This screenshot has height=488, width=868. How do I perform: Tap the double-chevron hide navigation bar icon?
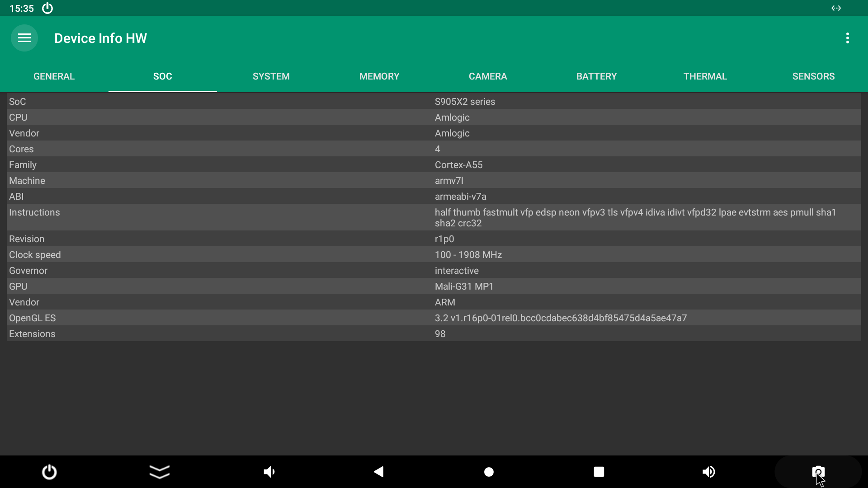(x=160, y=472)
